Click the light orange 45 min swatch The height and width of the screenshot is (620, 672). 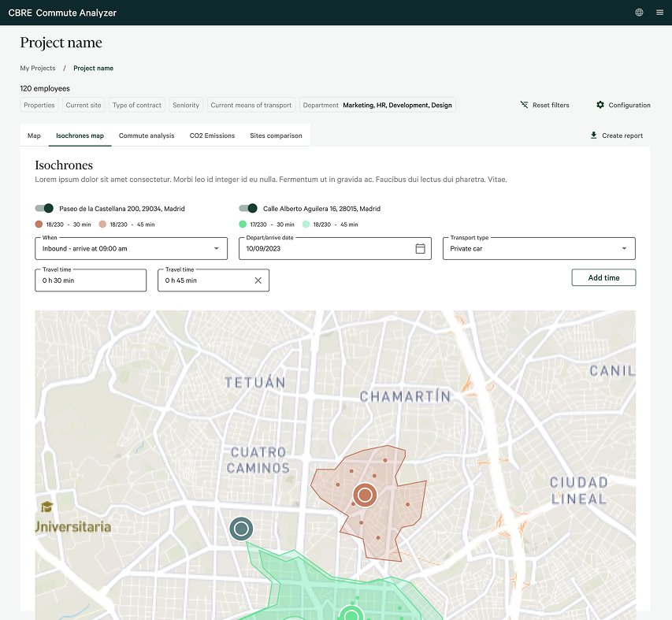[x=102, y=224]
